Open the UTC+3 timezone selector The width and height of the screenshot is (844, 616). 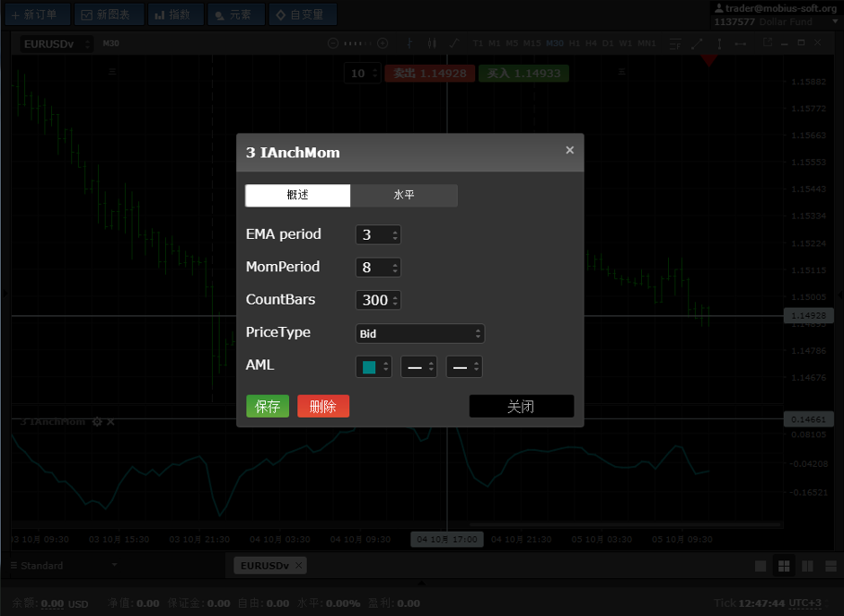tap(804, 603)
